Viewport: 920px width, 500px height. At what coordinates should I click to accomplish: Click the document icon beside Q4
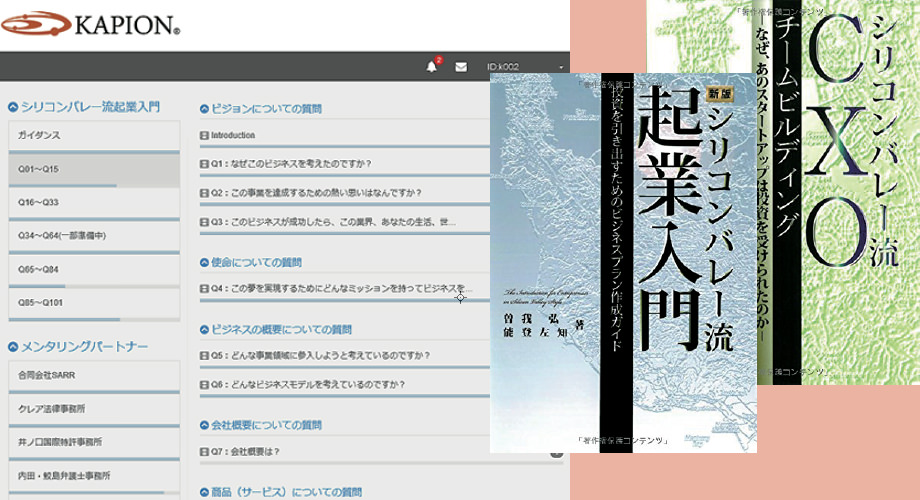[204, 289]
